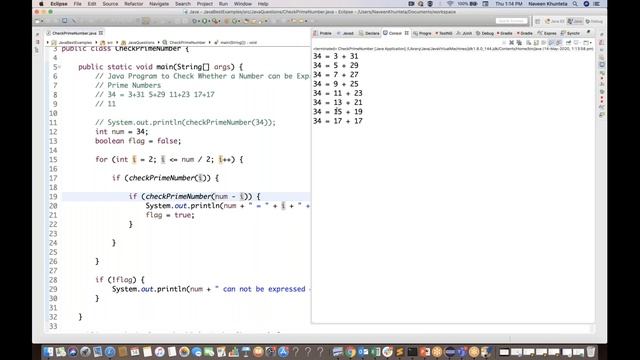Open the App Store icon in the Dock
The width and height of the screenshot is (640, 360).
(x=283, y=351)
